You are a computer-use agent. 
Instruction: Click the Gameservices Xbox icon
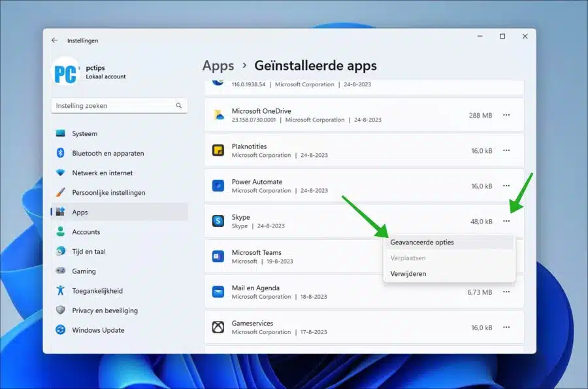click(x=218, y=327)
